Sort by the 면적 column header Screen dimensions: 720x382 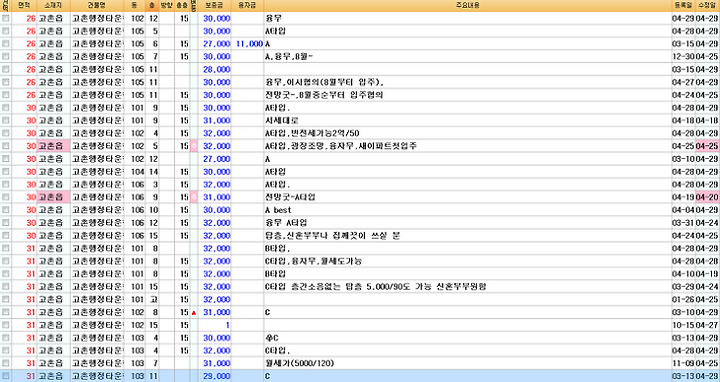click(24, 6)
